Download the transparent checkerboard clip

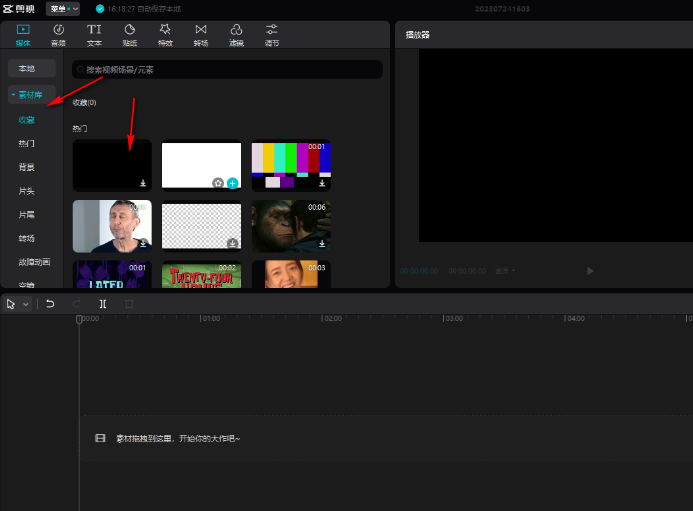click(x=232, y=244)
